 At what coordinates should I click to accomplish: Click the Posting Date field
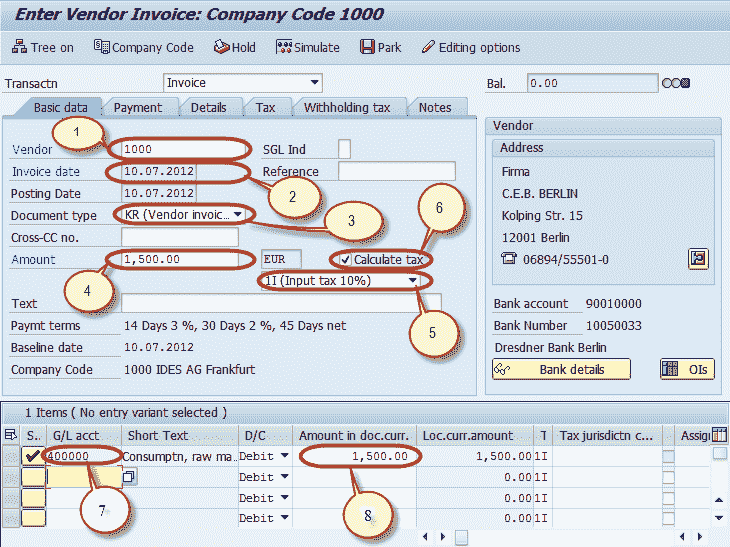point(159,193)
